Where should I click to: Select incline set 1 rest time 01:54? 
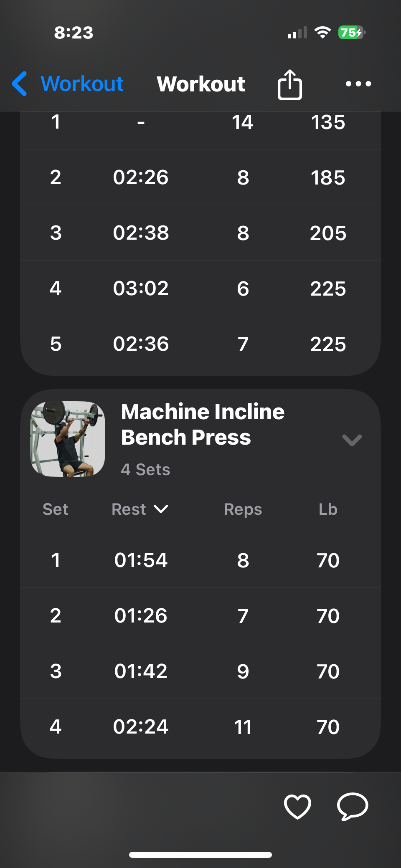(141, 560)
